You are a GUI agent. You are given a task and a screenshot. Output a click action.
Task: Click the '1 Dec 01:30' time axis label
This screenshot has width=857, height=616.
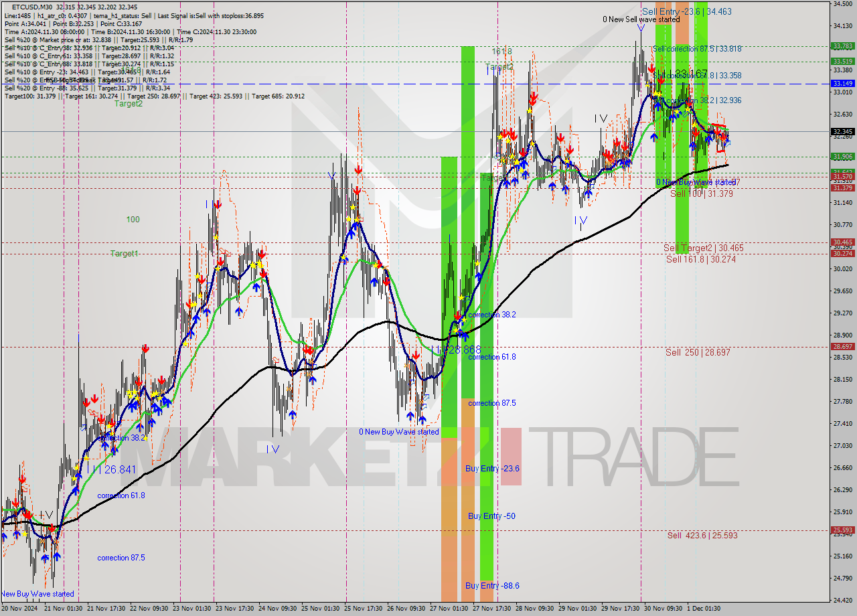704,609
